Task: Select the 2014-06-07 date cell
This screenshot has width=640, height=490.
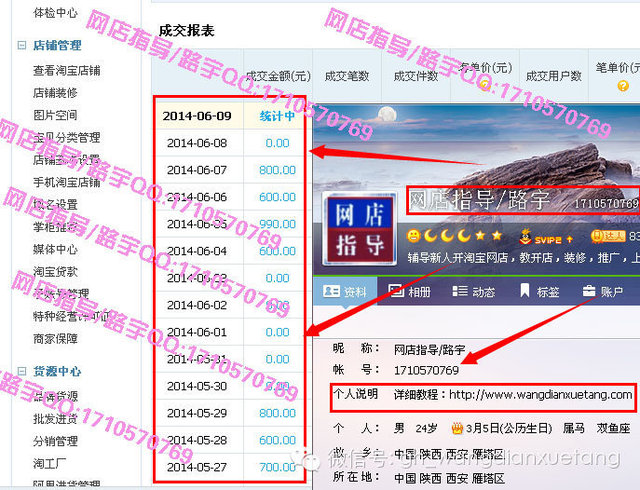Action: (x=197, y=170)
